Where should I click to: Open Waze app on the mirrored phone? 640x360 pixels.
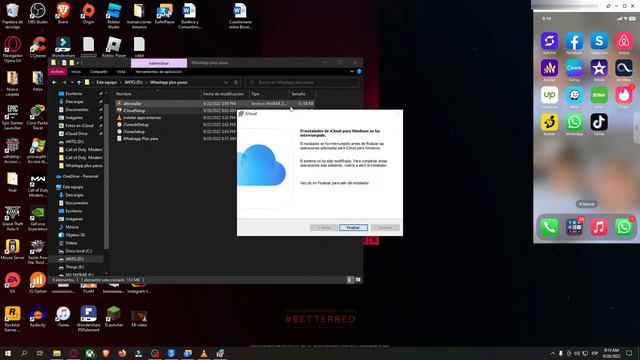click(x=574, y=95)
